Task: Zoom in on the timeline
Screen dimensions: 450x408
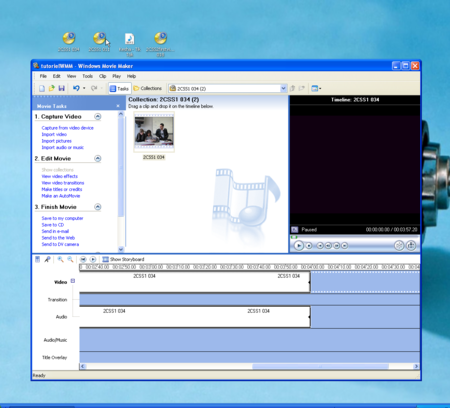Action: (x=60, y=259)
